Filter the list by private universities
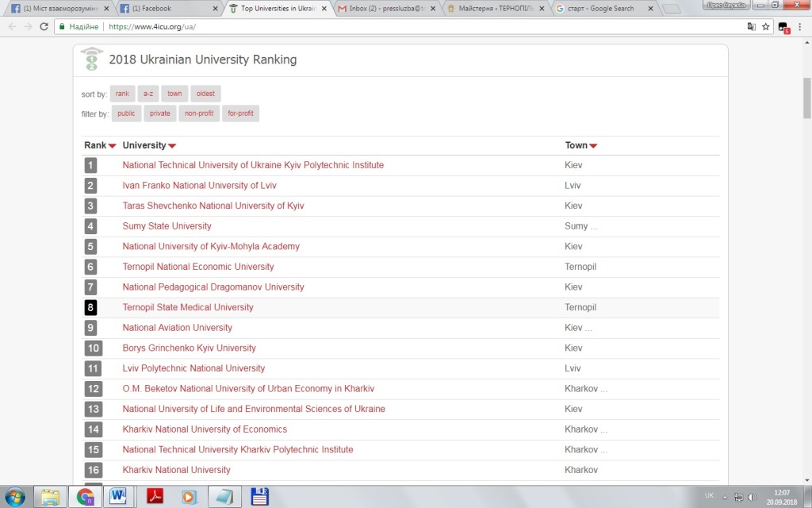812x508 pixels. click(160, 114)
